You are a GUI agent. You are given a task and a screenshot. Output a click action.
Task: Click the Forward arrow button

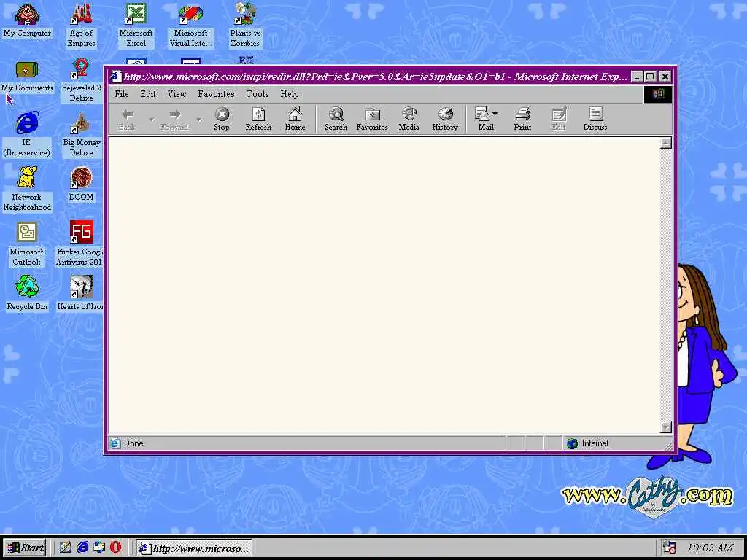tap(175, 119)
